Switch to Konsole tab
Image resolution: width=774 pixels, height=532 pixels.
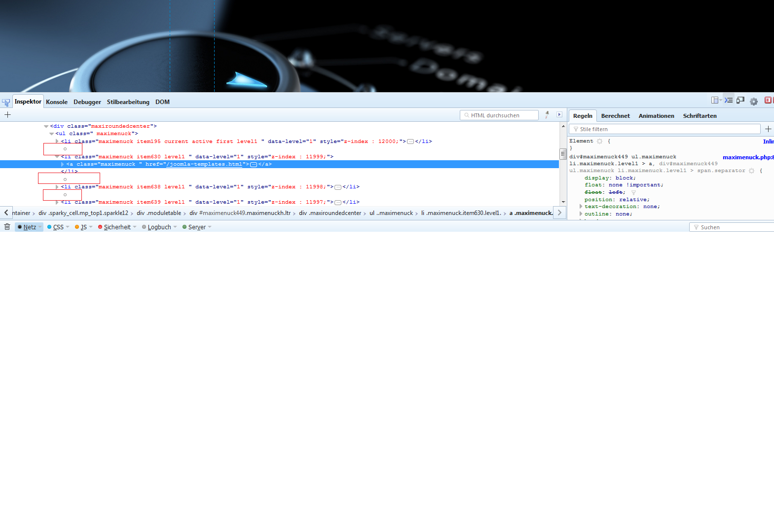coord(57,102)
